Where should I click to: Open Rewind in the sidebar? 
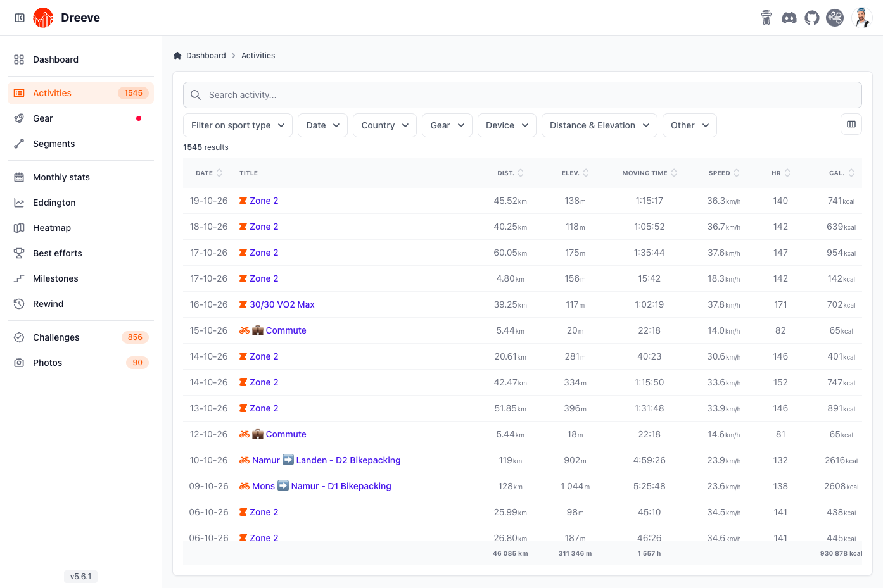click(x=80, y=304)
